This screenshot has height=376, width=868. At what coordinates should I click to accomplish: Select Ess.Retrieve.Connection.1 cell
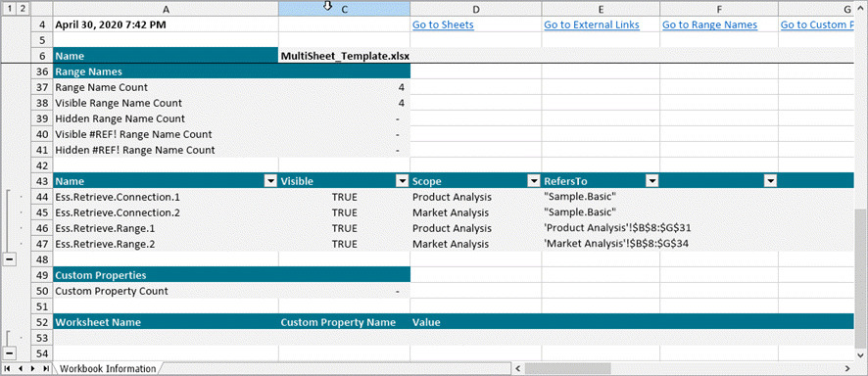167,197
